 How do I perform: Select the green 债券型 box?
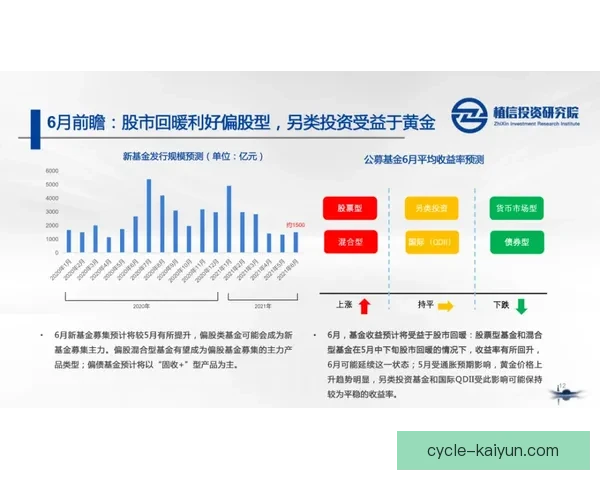pyautogui.click(x=517, y=242)
